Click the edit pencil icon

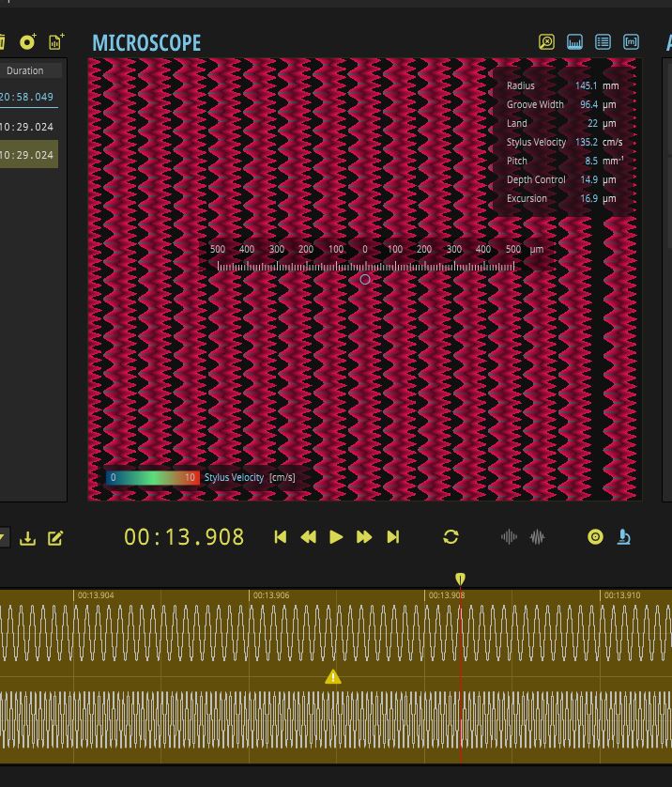(55, 538)
